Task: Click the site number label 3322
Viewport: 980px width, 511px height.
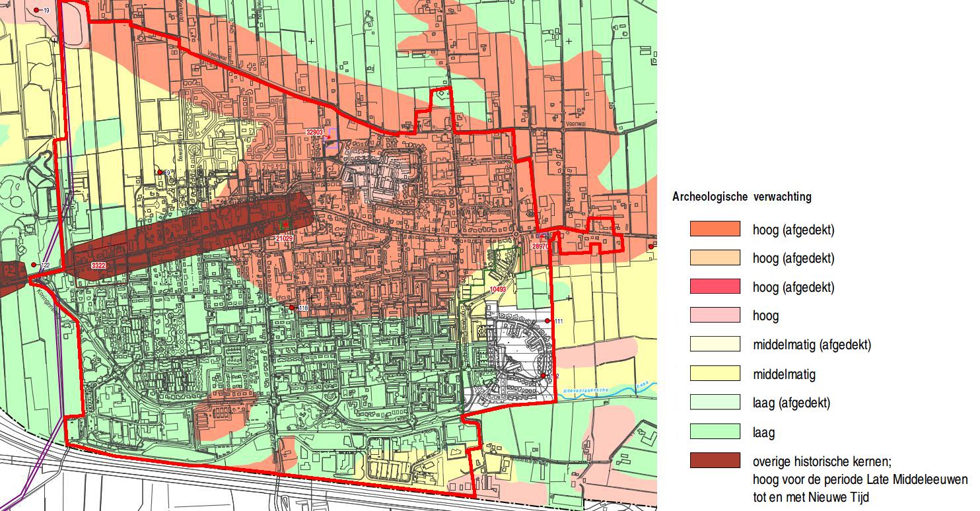Action: pyautogui.click(x=99, y=265)
